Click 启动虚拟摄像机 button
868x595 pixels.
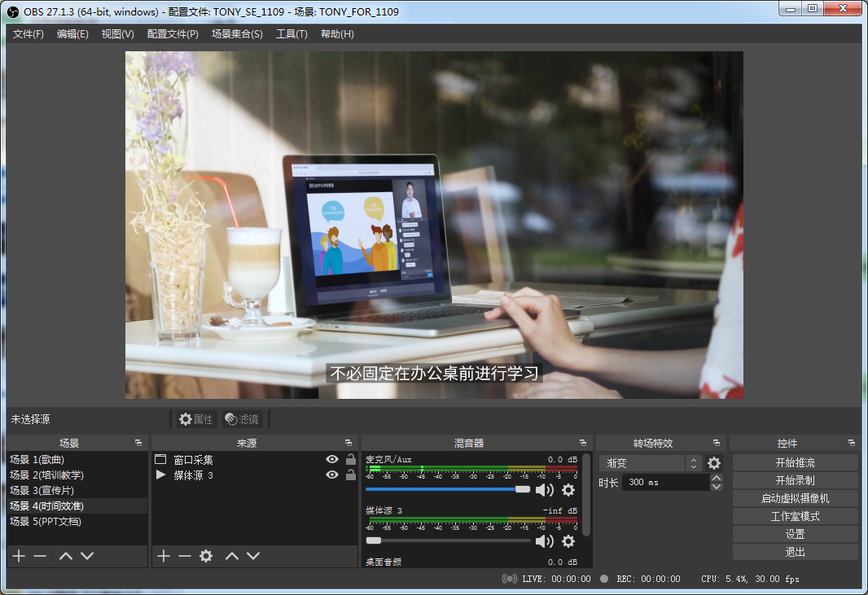[795, 498]
